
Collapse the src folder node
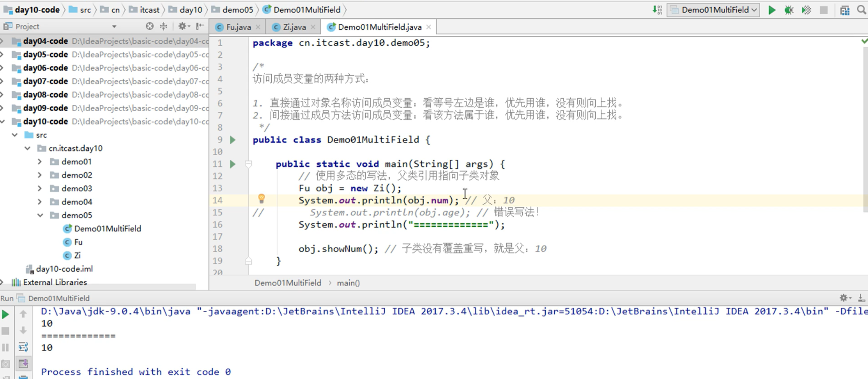click(x=15, y=135)
